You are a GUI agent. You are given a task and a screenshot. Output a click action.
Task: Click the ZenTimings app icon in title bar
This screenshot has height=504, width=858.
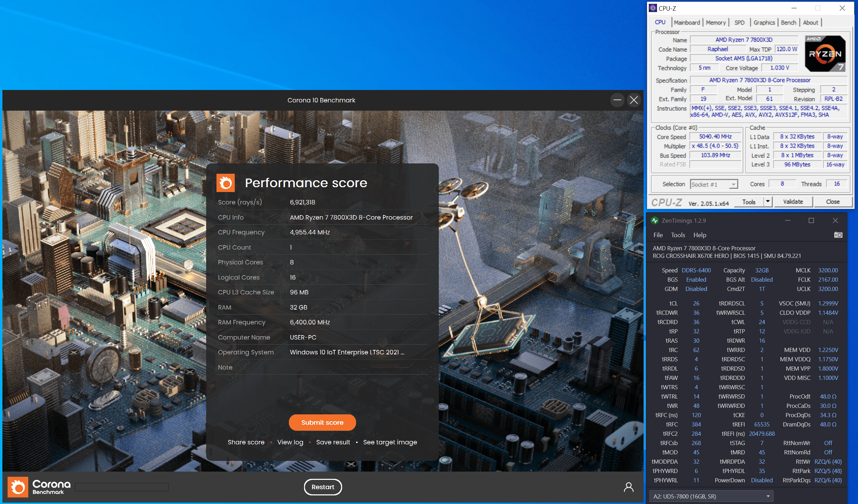(x=655, y=221)
